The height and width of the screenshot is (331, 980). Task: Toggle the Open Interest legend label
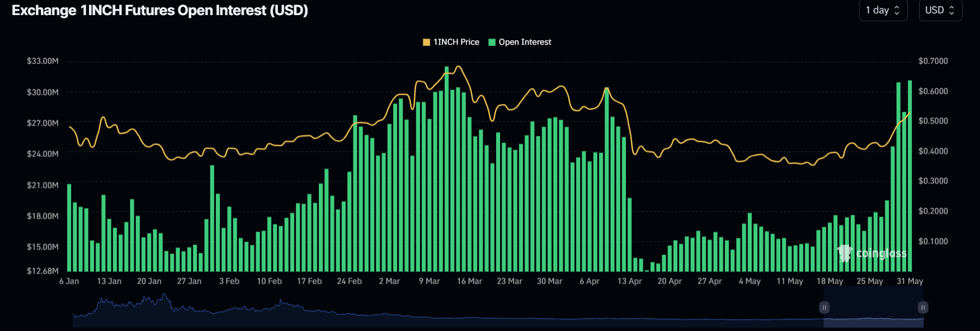click(525, 42)
